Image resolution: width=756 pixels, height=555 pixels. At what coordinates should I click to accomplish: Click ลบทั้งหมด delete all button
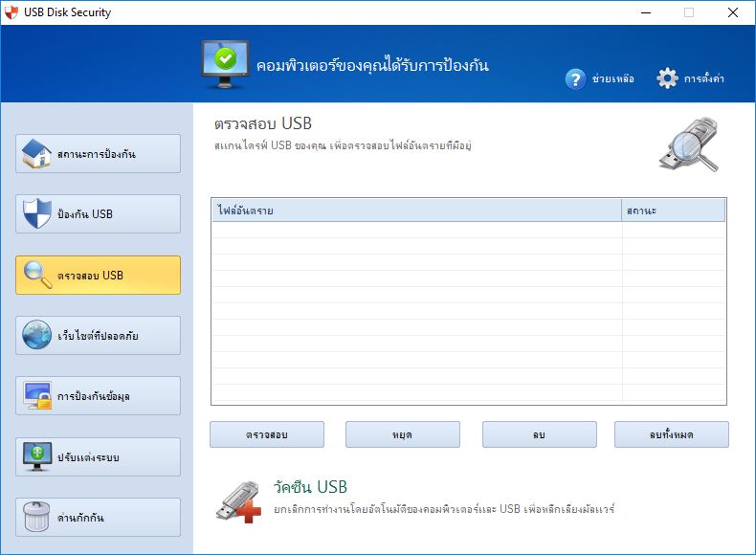672,434
